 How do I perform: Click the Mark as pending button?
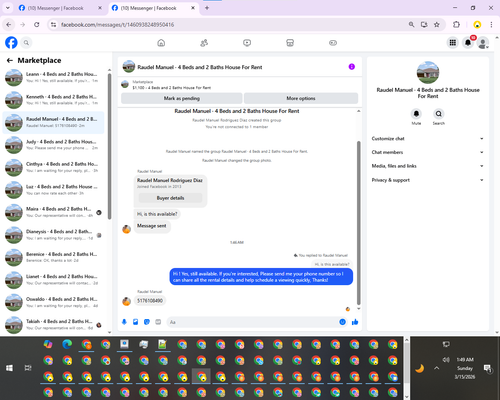[x=182, y=98]
